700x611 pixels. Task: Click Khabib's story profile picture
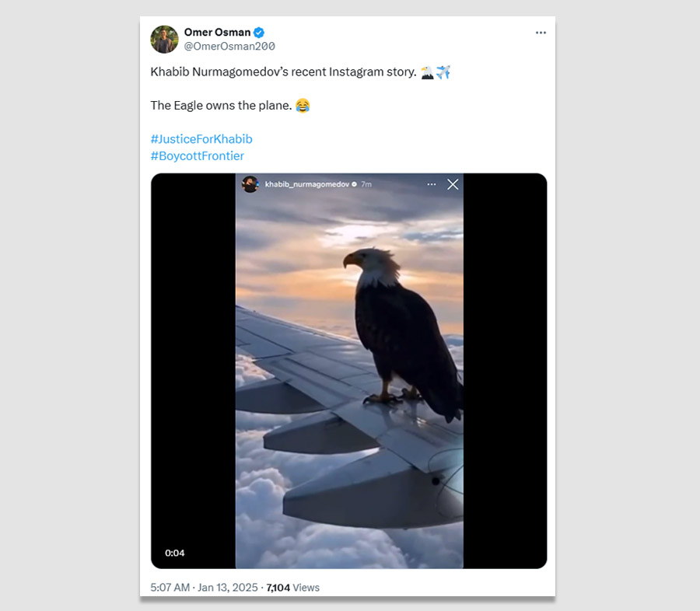point(250,184)
